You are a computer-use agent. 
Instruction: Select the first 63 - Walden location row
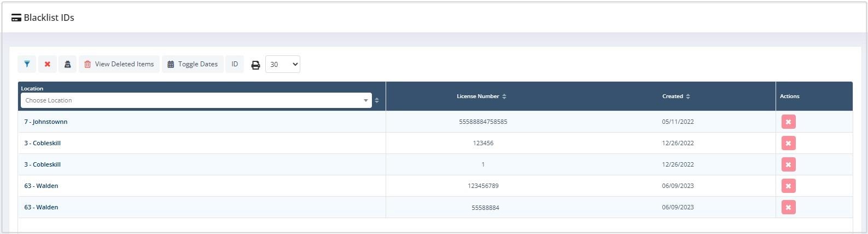(x=41, y=186)
